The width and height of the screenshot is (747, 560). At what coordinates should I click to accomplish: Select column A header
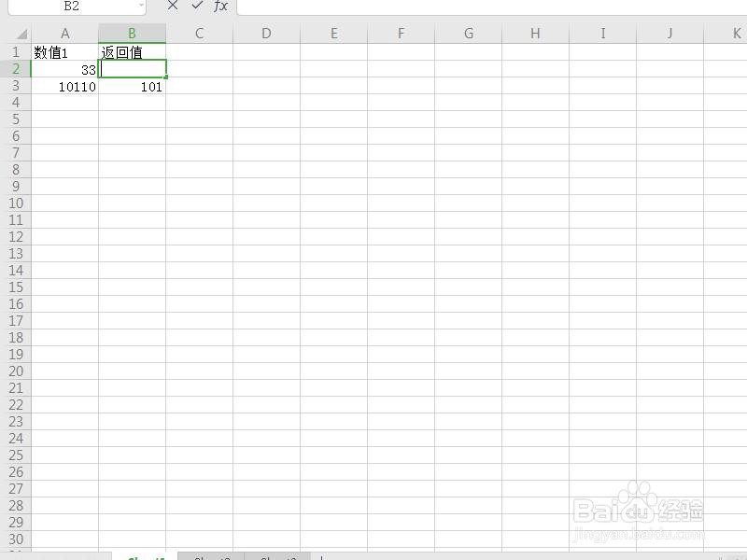(65, 34)
